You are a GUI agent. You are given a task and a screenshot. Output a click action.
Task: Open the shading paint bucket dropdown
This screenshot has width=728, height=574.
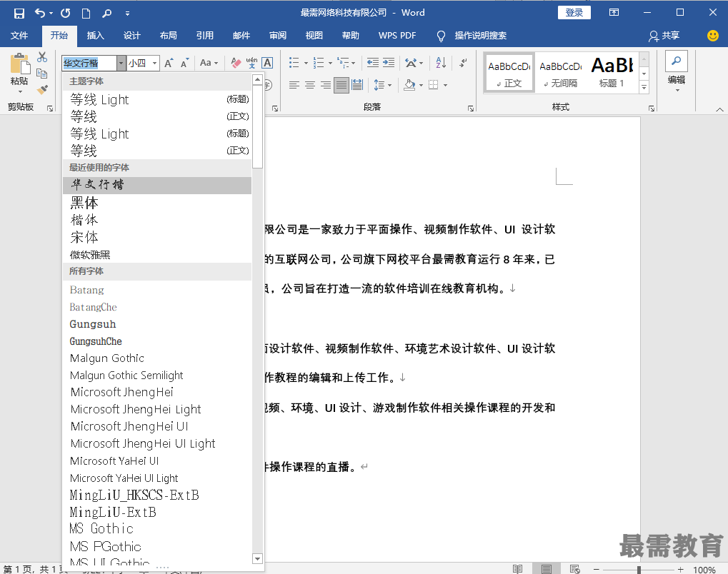(x=421, y=85)
